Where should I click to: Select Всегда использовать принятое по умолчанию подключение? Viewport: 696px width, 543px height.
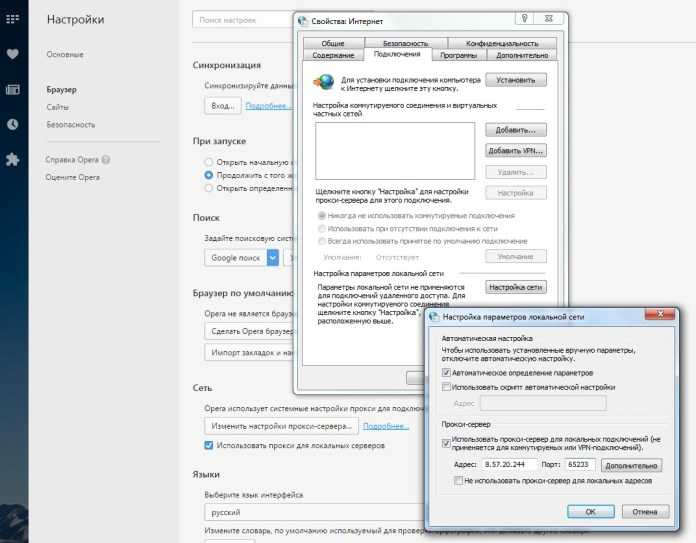[x=322, y=241]
